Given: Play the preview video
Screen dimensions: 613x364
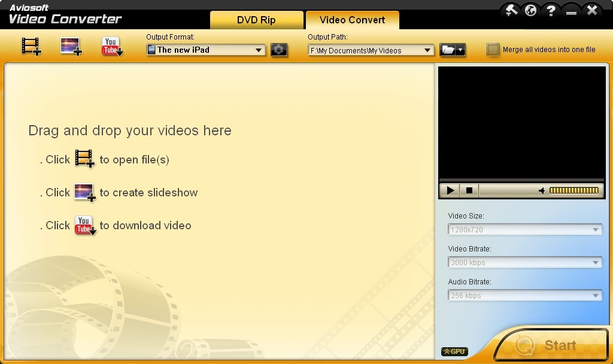Looking at the screenshot, I should (x=450, y=190).
